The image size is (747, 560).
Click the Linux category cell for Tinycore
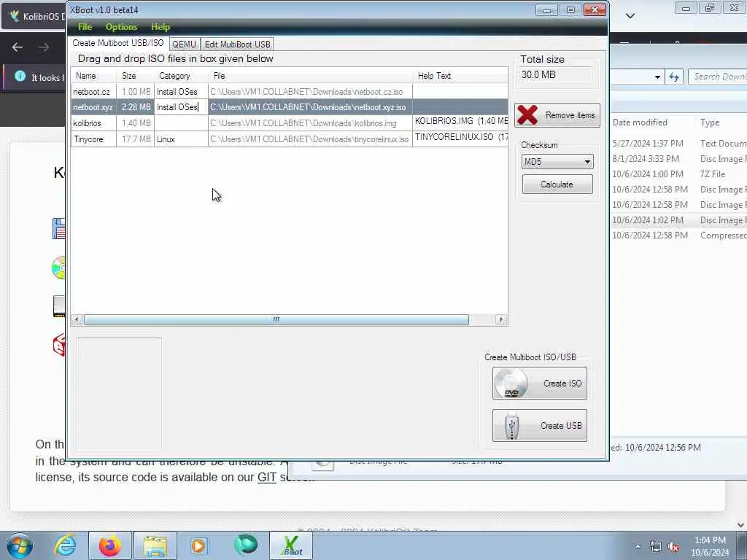[181, 139]
